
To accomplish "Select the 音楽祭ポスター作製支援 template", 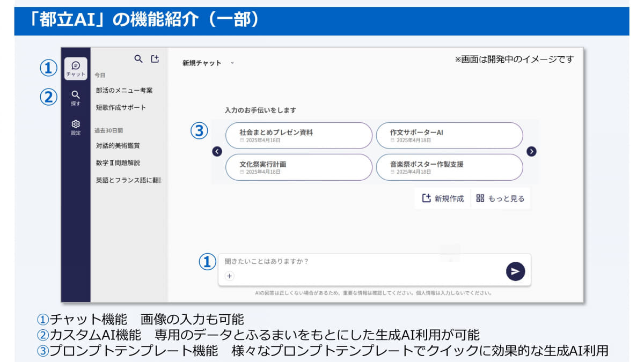I will pos(449,167).
